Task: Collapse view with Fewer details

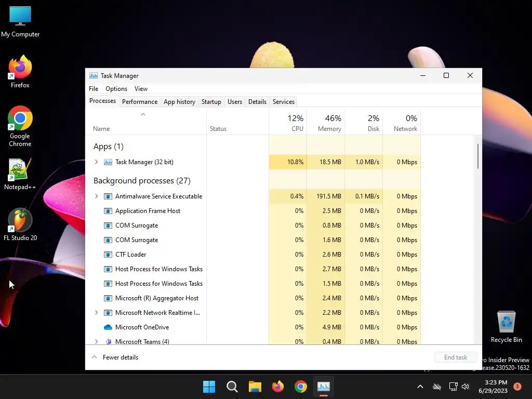Action: pyautogui.click(x=115, y=357)
